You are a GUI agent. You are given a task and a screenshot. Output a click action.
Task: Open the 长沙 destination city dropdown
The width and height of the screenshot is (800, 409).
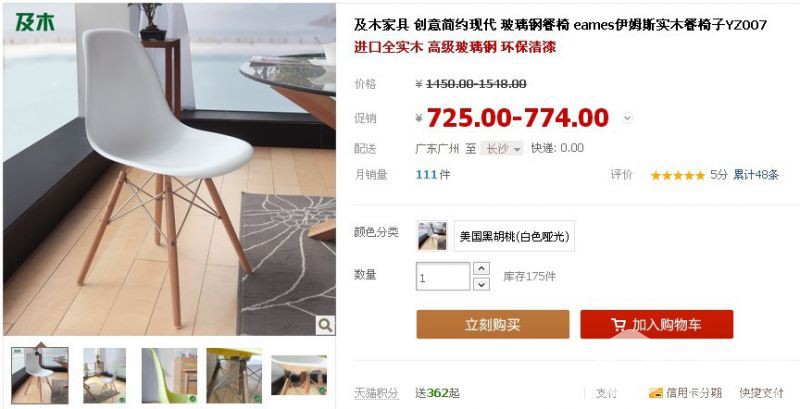click(x=503, y=149)
